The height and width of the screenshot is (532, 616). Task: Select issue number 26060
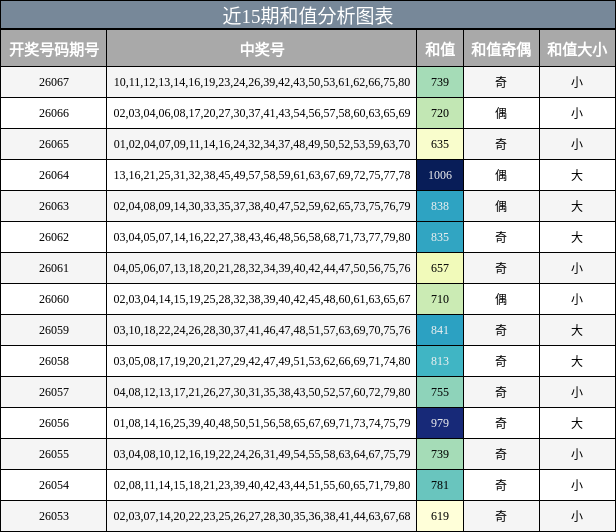coord(53,299)
